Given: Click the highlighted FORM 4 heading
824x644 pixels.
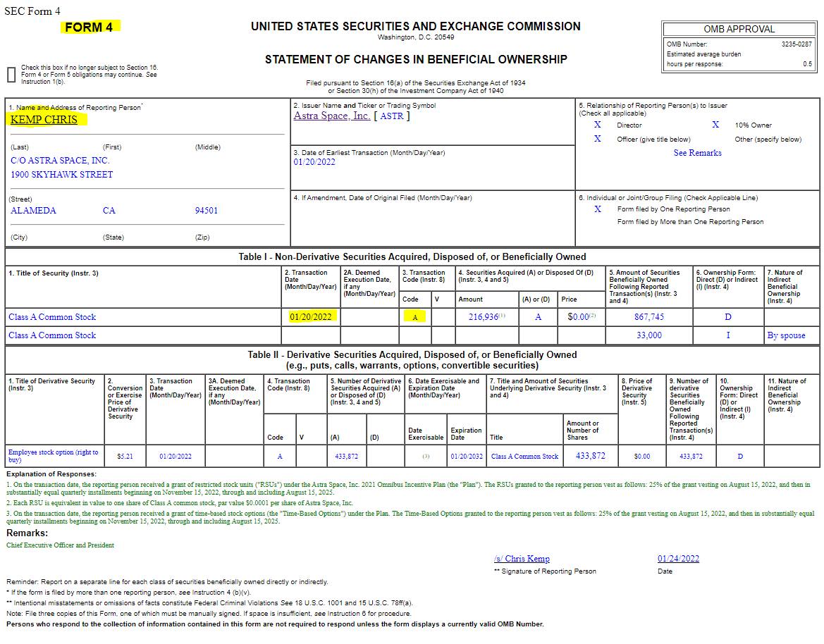Looking at the screenshot, I should click(x=90, y=27).
